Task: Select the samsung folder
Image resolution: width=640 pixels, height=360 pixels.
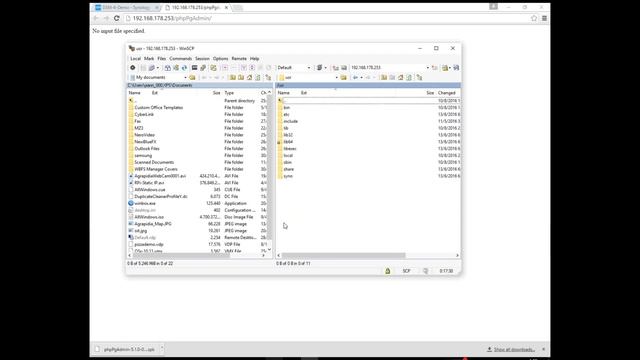Action: [143, 156]
